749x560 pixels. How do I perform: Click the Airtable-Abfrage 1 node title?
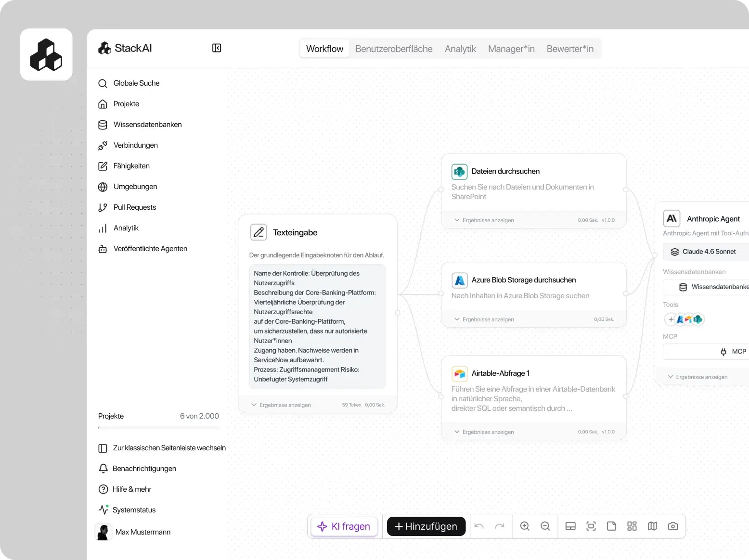pos(501,374)
